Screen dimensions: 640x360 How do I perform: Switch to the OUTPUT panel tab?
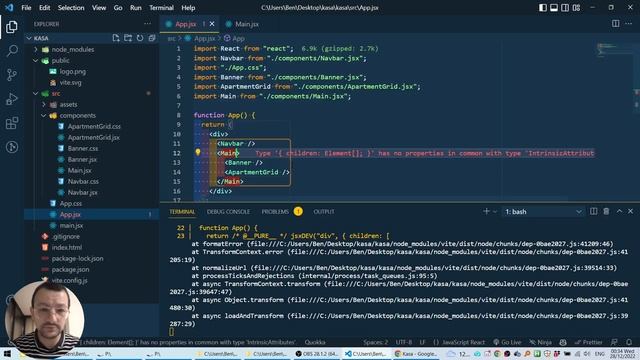324,211
